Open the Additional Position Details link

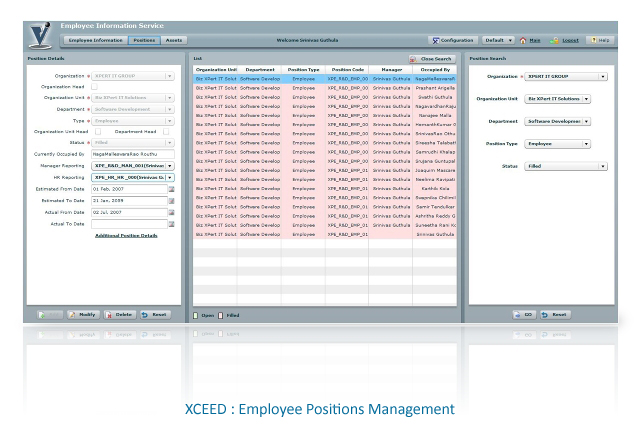(126, 235)
